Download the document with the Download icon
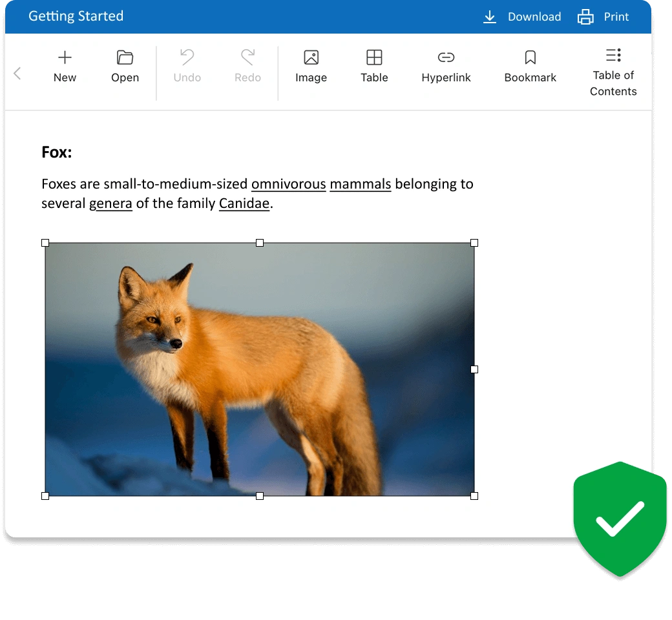Viewport: 672px width, 620px height. pos(490,17)
